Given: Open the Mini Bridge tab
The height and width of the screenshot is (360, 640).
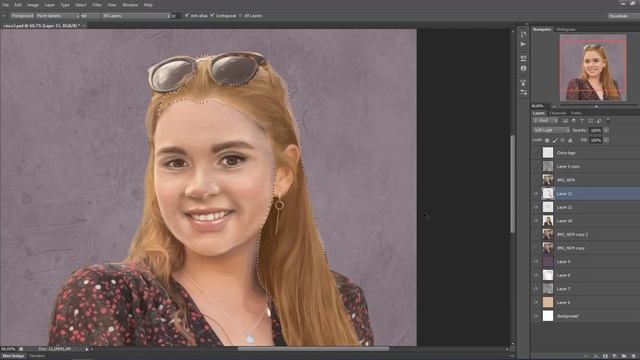Looking at the screenshot, I should tap(13, 356).
